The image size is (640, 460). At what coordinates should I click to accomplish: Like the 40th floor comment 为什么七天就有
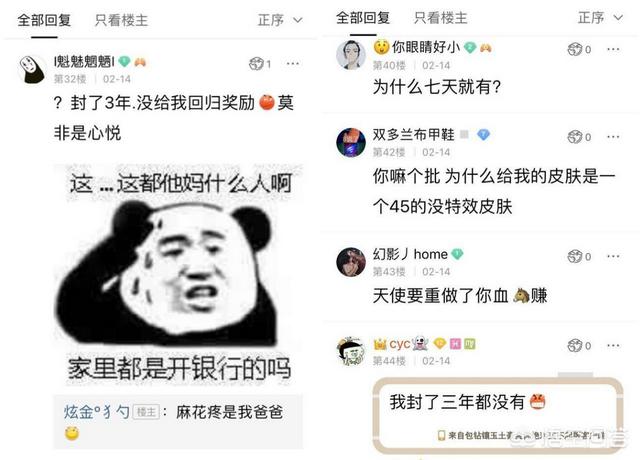click(579, 49)
